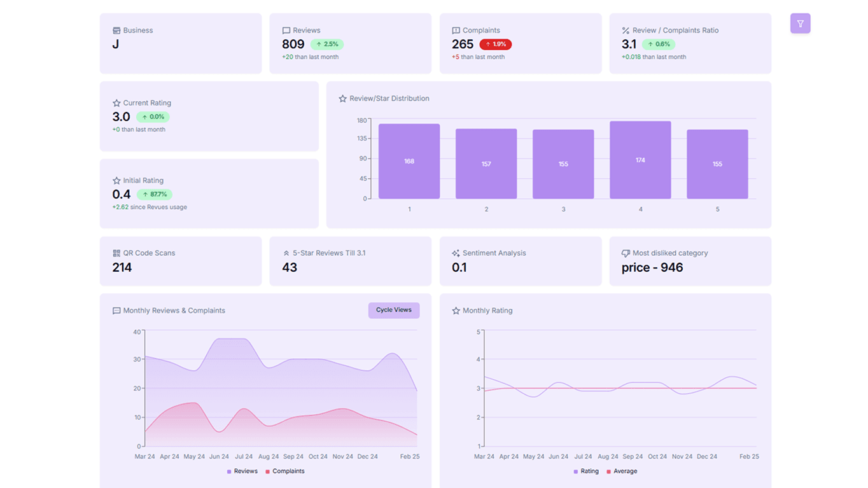
Task: Click the thumbs-down icon on Most disliked category
Action: (625, 253)
